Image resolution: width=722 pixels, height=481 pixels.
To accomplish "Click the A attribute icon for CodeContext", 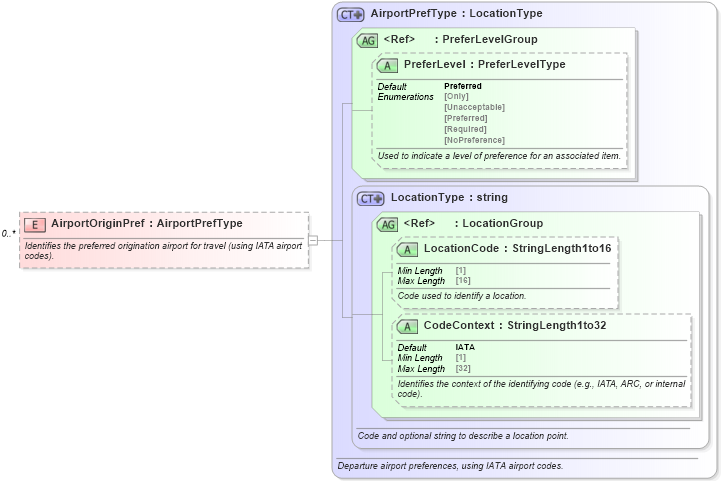I will pos(407,327).
